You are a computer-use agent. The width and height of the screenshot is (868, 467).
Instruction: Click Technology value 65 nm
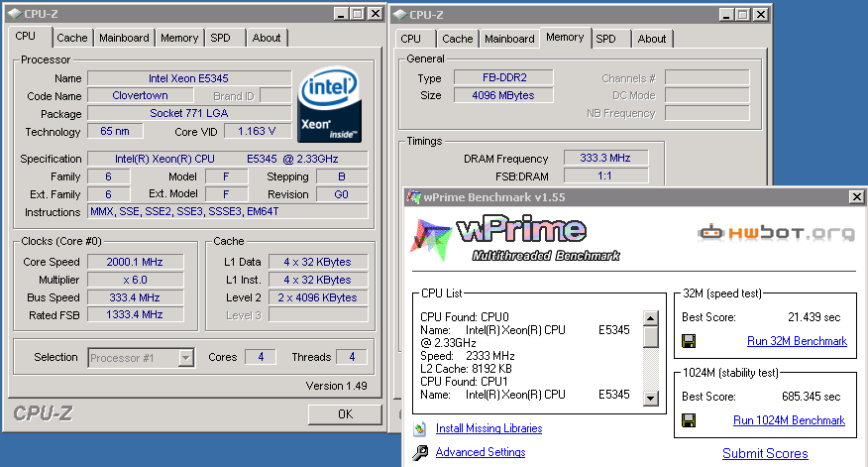(115, 131)
